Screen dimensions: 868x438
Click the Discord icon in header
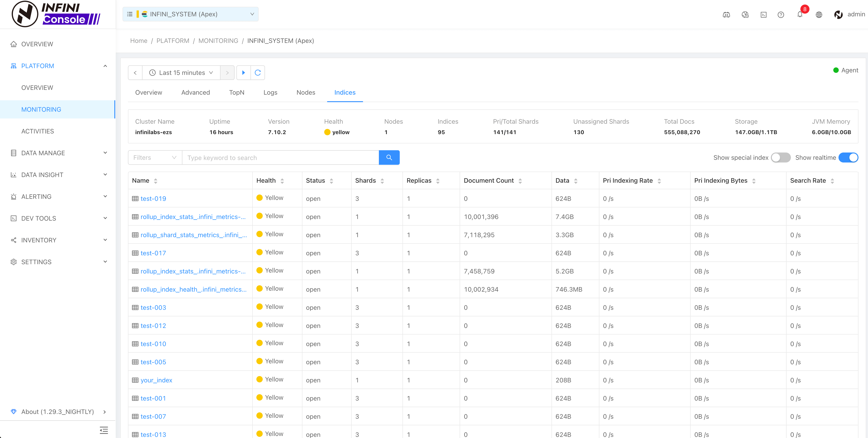pos(726,15)
